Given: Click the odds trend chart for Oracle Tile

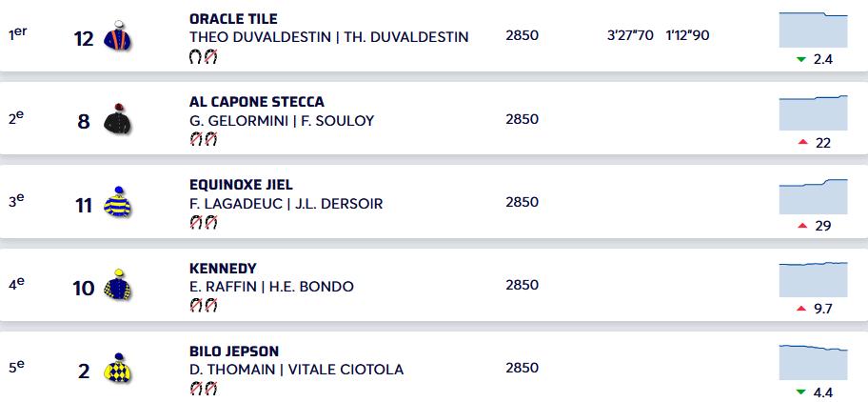Looking at the screenshot, I should click(x=813, y=30).
